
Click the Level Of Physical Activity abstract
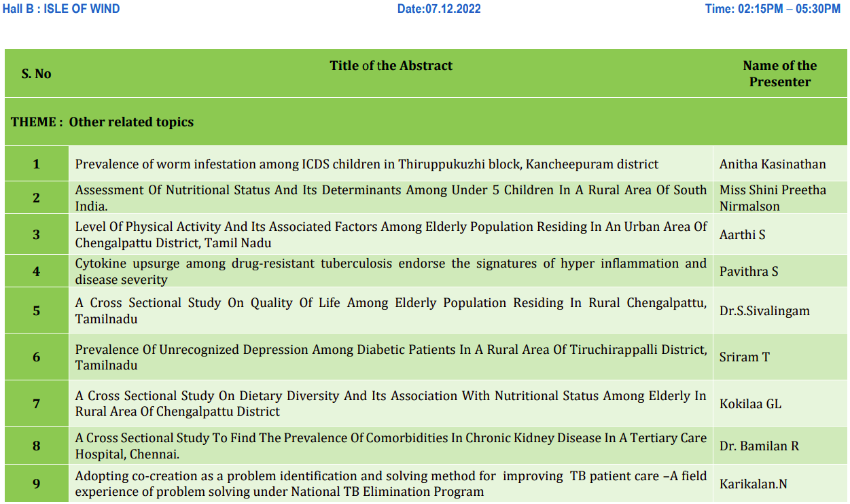391,234
